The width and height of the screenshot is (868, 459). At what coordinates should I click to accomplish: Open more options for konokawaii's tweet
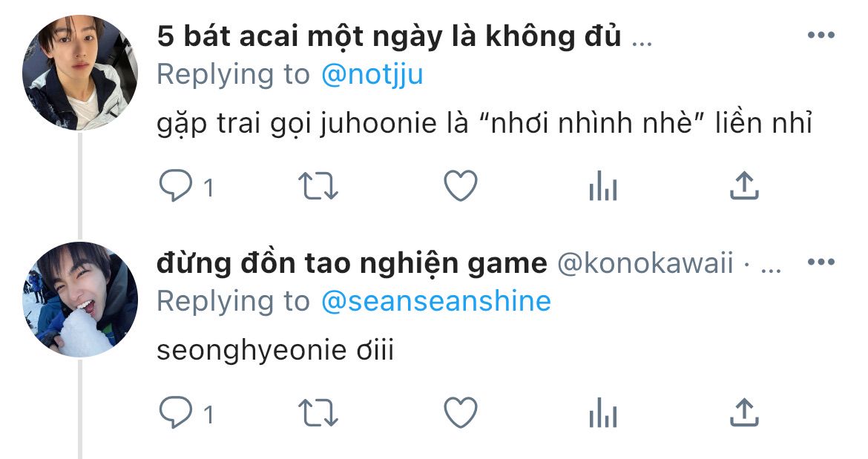click(x=821, y=262)
